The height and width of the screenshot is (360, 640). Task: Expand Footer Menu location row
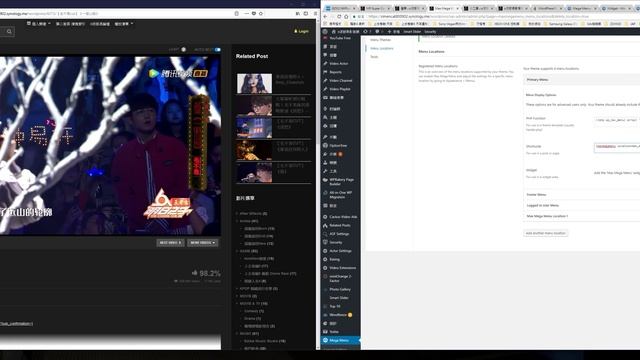[582, 195]
